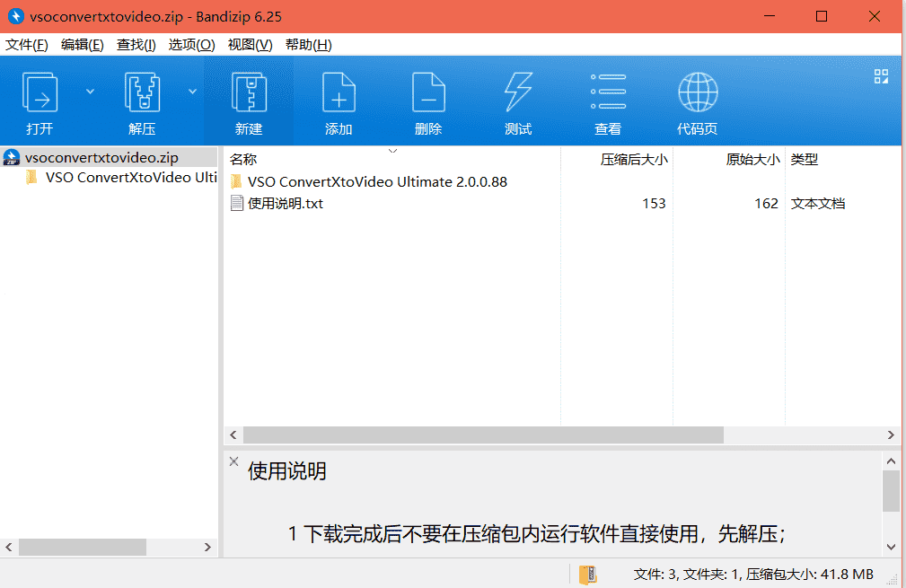The image size is (906, 588).
Task: Click the zip icon beside vsoconvertxtovideo.zip
Action: [12, 158]
